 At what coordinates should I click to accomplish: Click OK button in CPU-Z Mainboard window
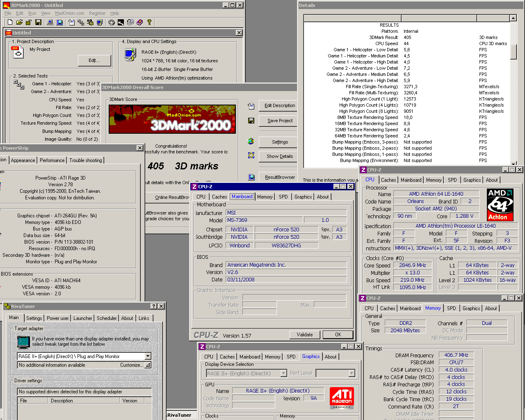pyautogui.click(x=338, y=335)
